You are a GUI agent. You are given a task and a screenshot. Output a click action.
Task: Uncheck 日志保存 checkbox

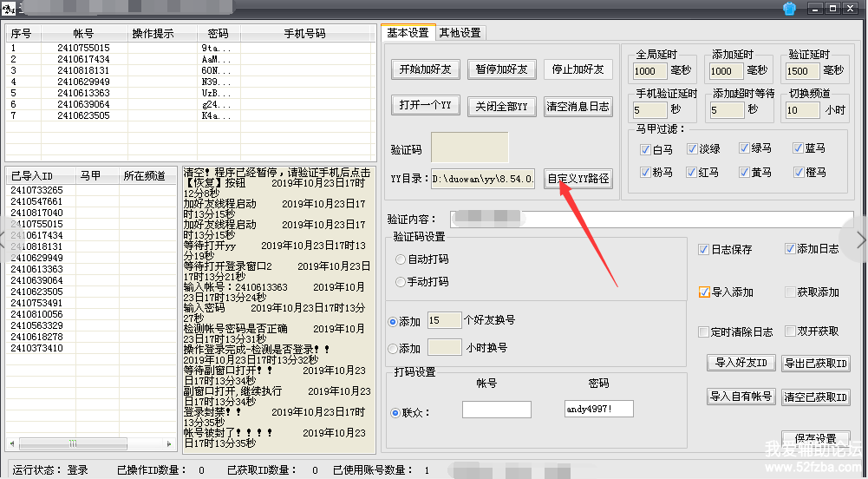(x=703, y=250)
